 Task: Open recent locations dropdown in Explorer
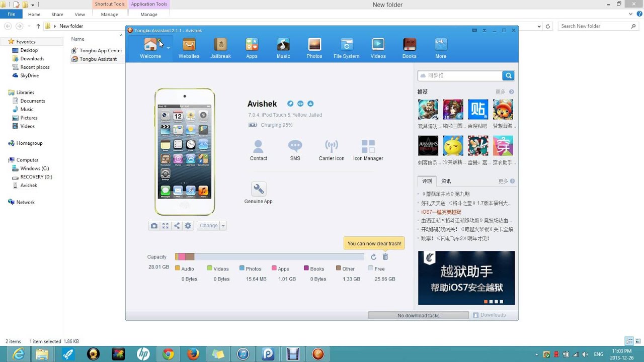[x=29, y=26]
